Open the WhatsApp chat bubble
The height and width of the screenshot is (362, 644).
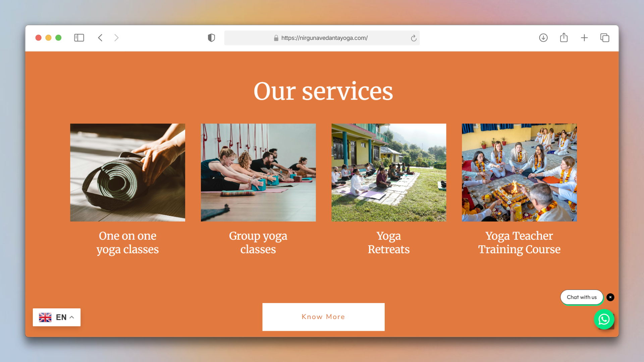click(604, 319)
